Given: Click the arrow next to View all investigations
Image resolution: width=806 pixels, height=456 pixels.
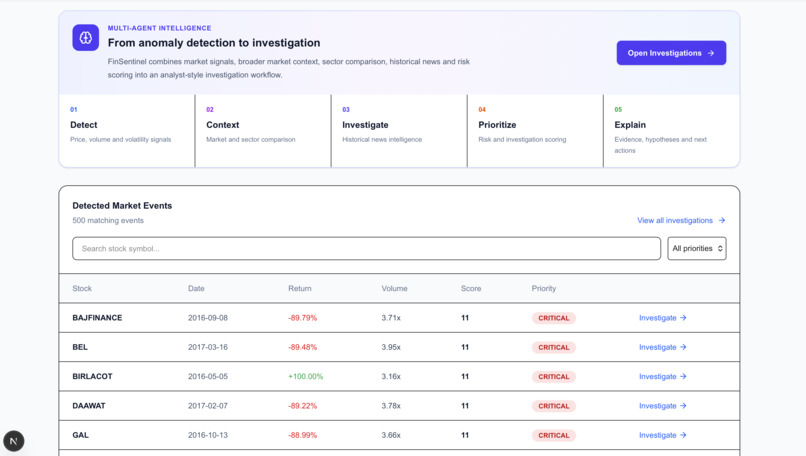Looking at the screenshot, I should pos(722,221).
